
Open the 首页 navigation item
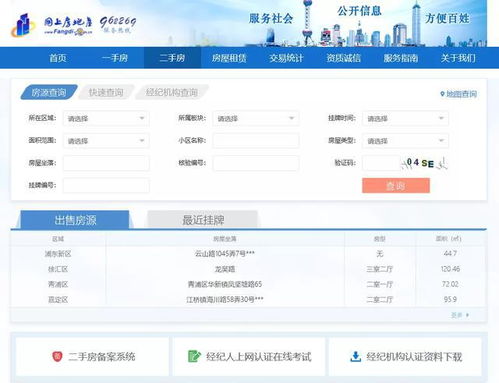click(x=58, y=58)
